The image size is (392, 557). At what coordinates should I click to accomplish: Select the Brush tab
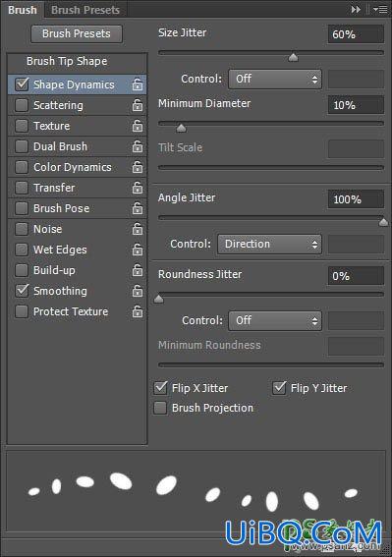[23, 10]
